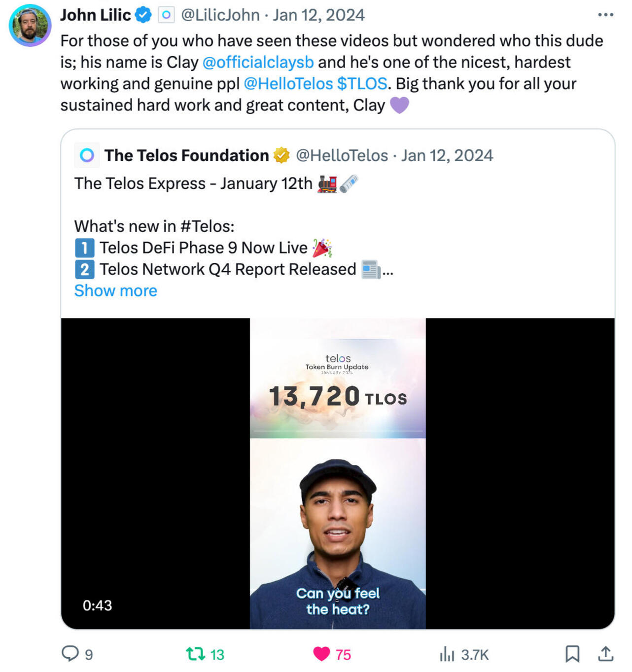This screenshot has height=672, width=632.
Task: Expand the quoted tweet with Show more
Action: pyautogui.click(x=116, y=291)
